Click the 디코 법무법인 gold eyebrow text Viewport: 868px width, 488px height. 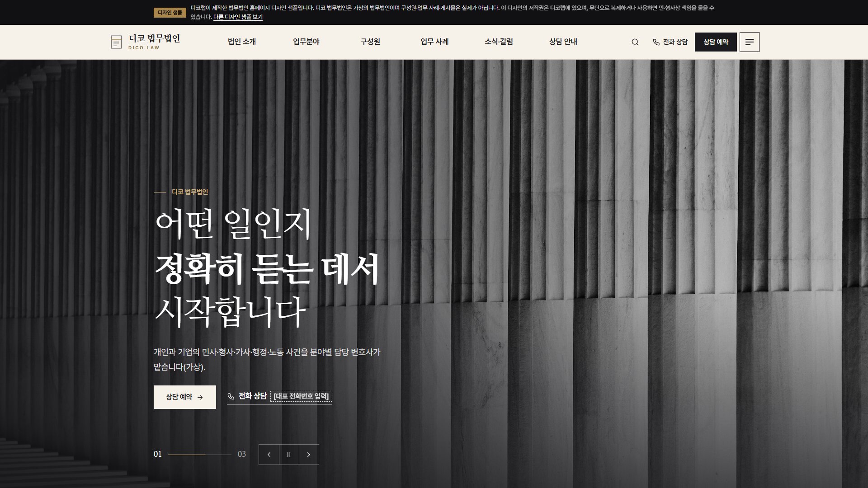[x=190, y=192]
